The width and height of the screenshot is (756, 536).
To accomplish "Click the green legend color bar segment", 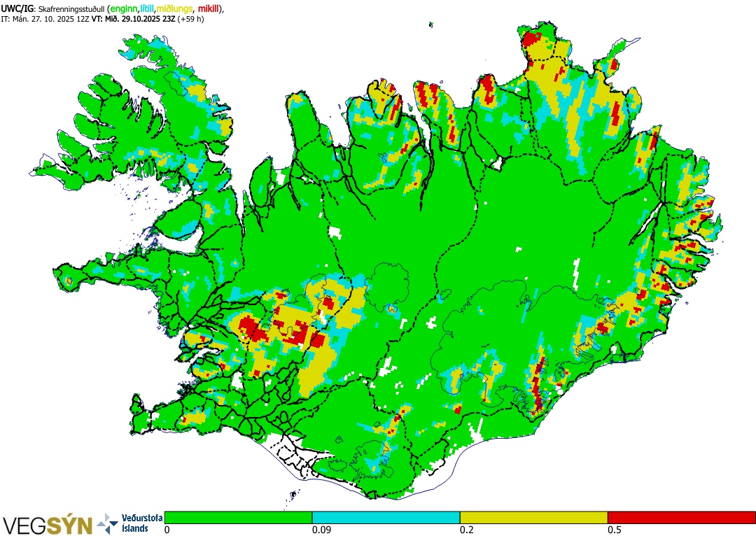I will (x=238, y=518).
